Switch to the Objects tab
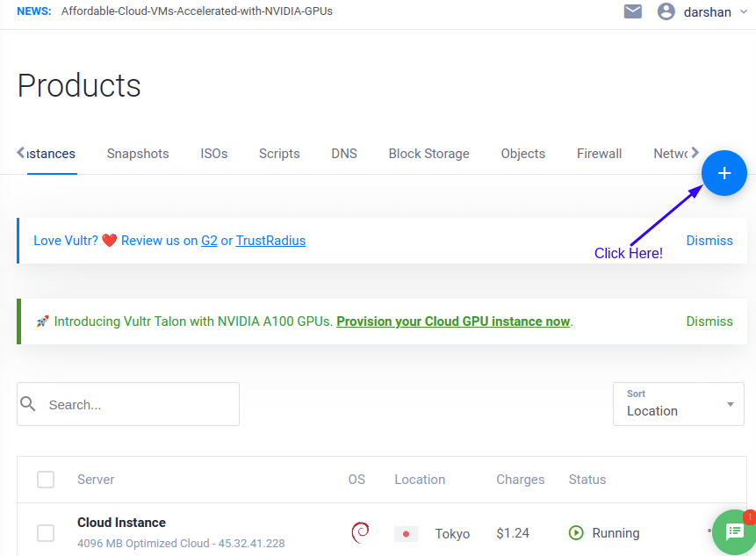756x556 pixels. pyautogui.click(x=523, y=154)
